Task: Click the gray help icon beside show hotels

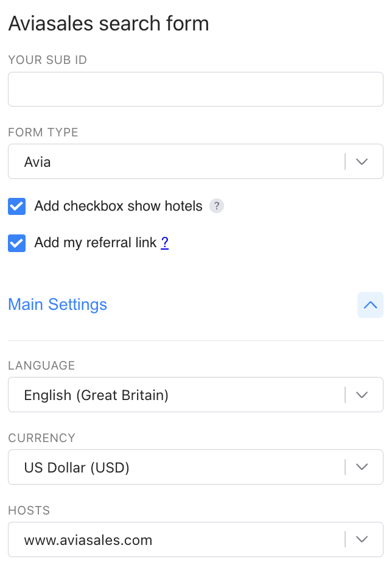Action: point(217,206)
